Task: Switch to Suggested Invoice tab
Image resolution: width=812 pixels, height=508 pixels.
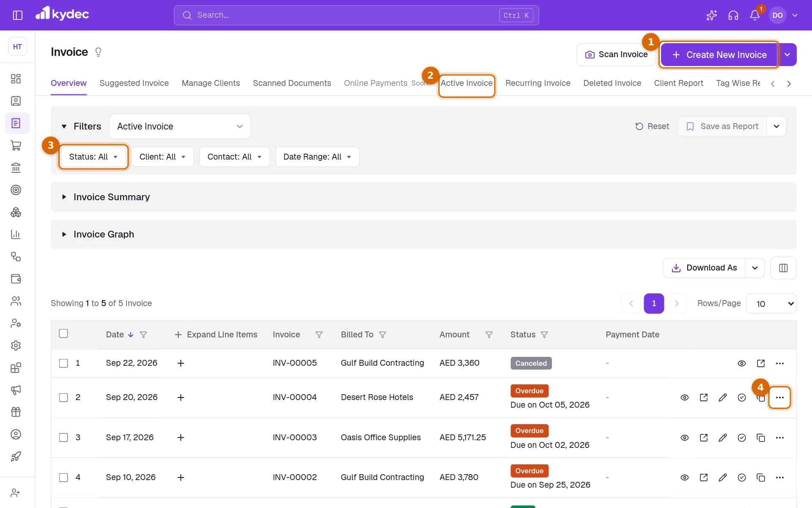Action: [x=134, y=83]
